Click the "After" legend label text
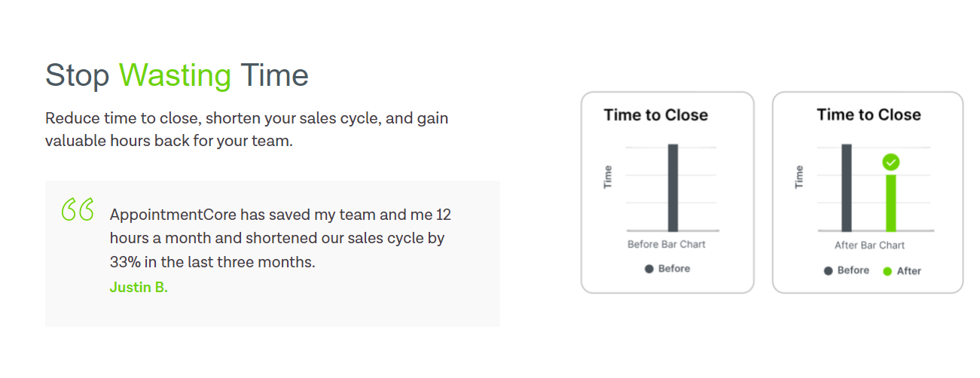This screenshot has width=980, height=378. [x=908, y=271]
